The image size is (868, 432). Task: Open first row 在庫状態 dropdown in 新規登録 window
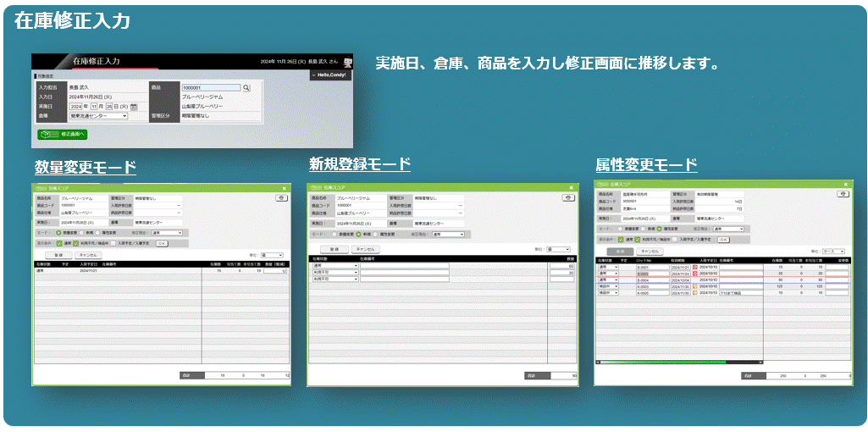335,265
